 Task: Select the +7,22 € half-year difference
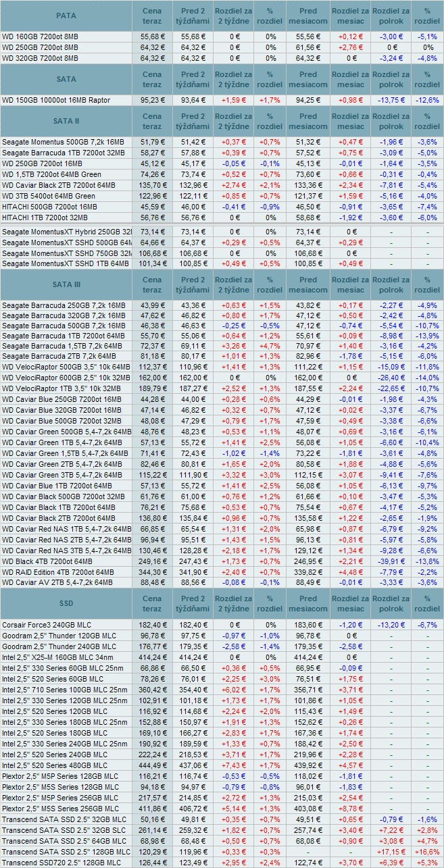pos(391,829)
